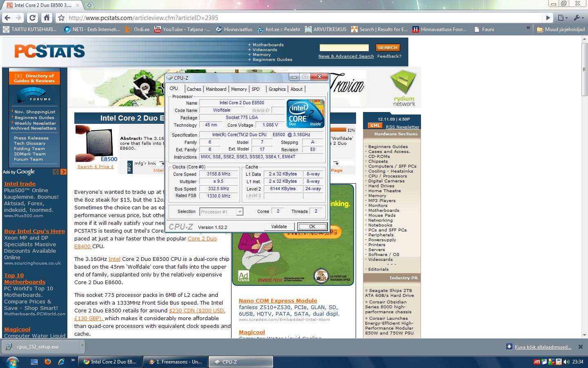The height and width of the screenshot is (368, 588).
Task: Open a new tab with the plus button
Action: [89, 5]
